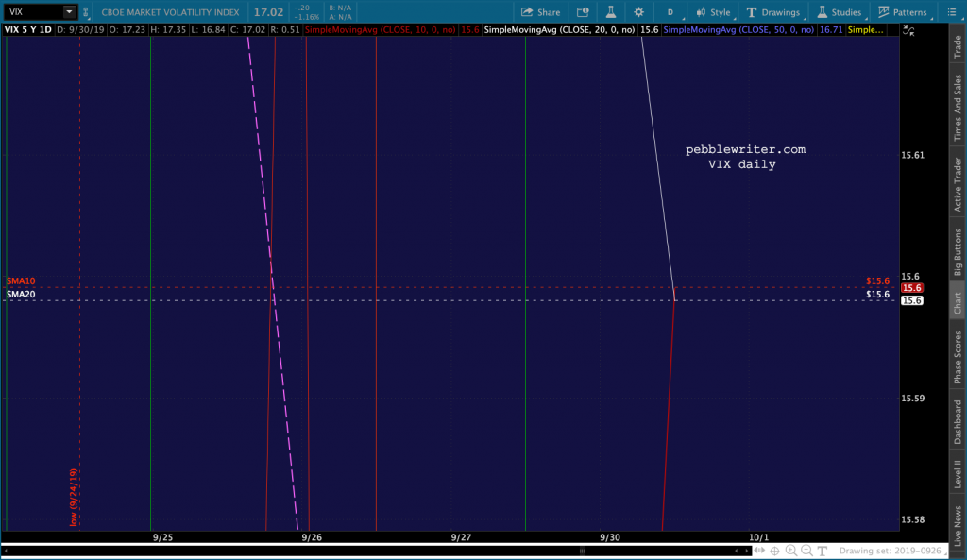Select the crosshair pan tool icon

click(774, 551)
